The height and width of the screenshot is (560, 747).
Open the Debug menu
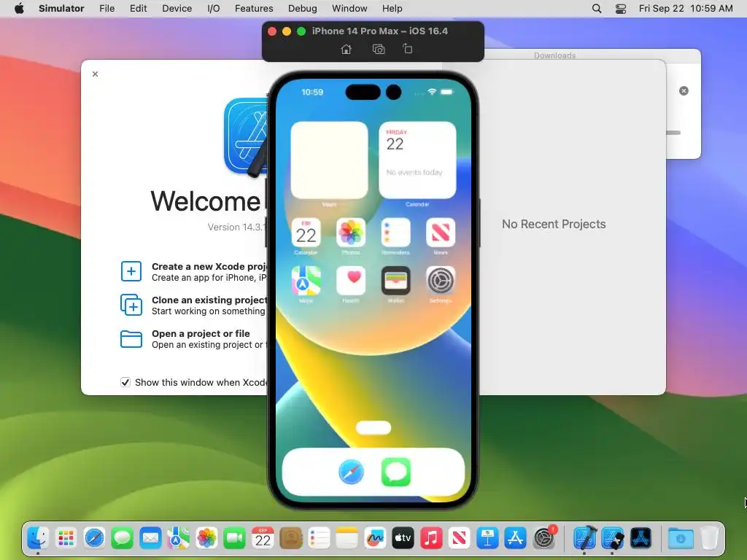click(303, 9)
